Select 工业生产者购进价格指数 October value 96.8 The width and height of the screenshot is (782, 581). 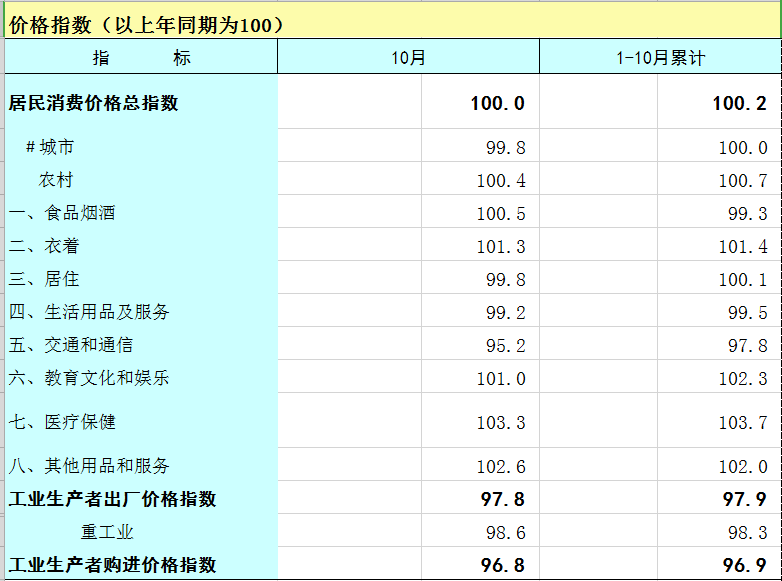tap(502, 566)
